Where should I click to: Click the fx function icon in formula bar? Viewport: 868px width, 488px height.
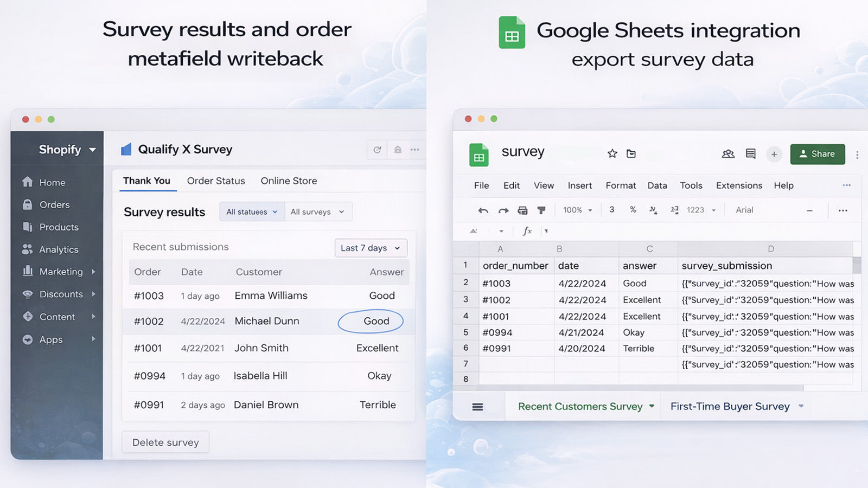pyautogui.click(x=527, y=231)
